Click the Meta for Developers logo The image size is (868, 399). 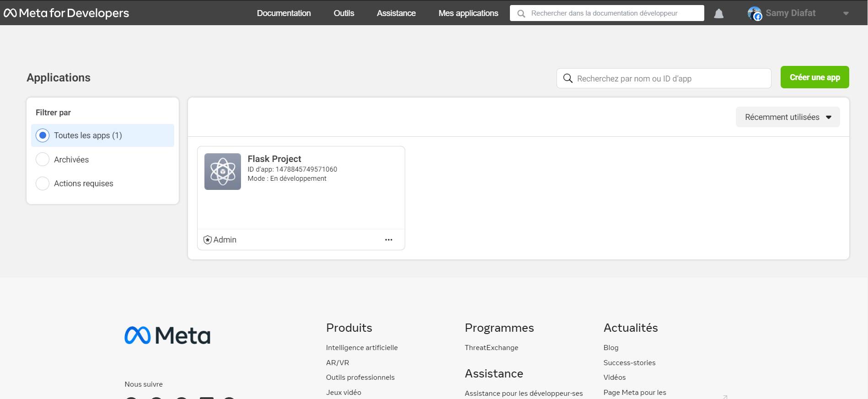[x=66, y=13]
